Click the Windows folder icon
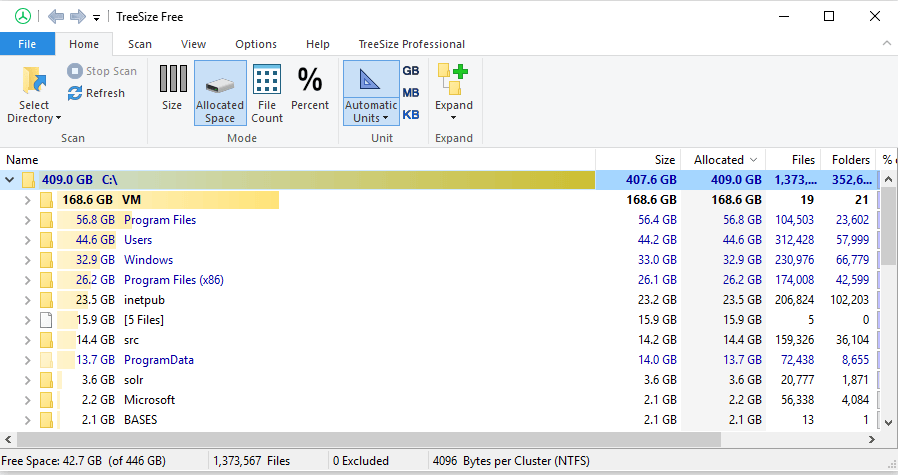Viewport: 898px width, 475px height. (46, 260)
